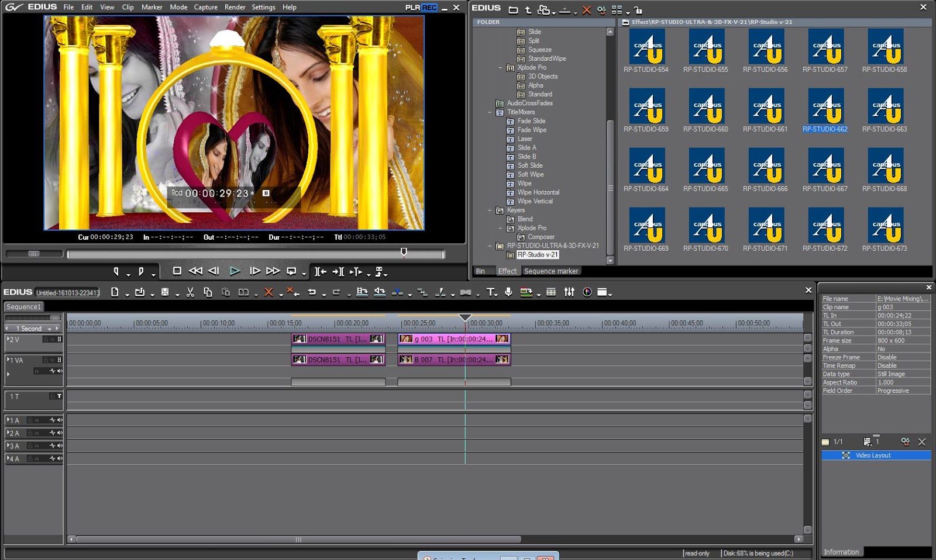This screenshot has height=560, width=936.
Task: Click the lock icon in Effect panel toolbar
Action: click(x=638, y=10)
